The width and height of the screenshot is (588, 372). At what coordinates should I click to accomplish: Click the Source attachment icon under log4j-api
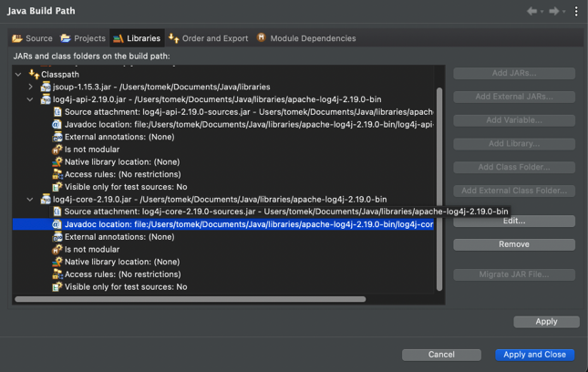[x=57, y=111]
